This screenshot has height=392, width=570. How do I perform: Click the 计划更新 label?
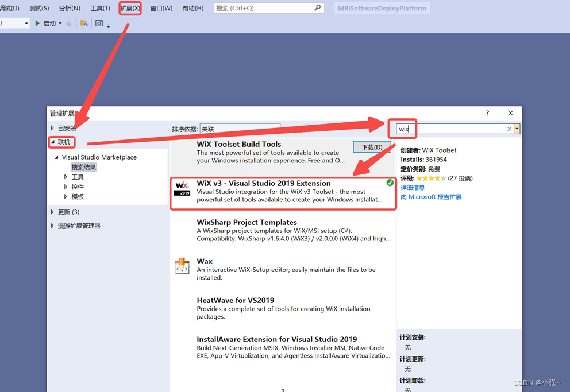coord(413,359)
